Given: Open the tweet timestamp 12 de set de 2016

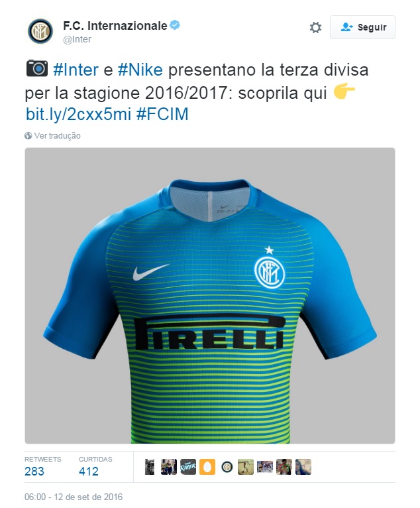Looking at the screenshot, I should pyautogui.click(x=74, y=497).
